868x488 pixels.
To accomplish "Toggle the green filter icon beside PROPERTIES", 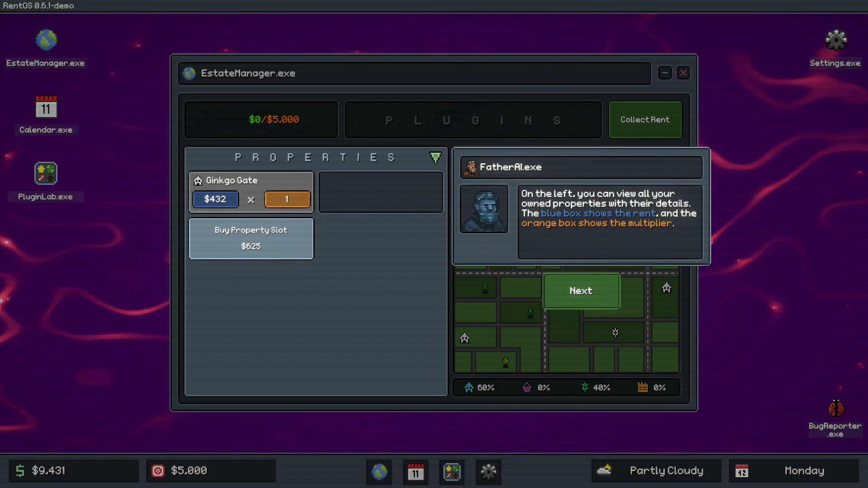I will [x=435, y=157].
